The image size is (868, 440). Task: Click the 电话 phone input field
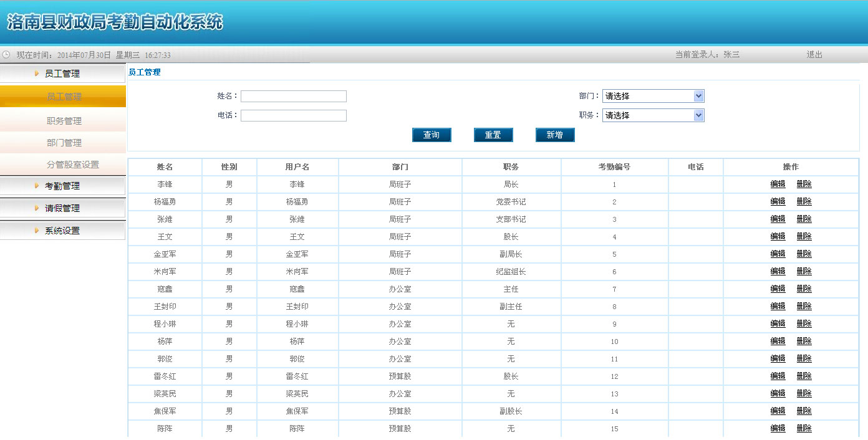coord(293,115)
